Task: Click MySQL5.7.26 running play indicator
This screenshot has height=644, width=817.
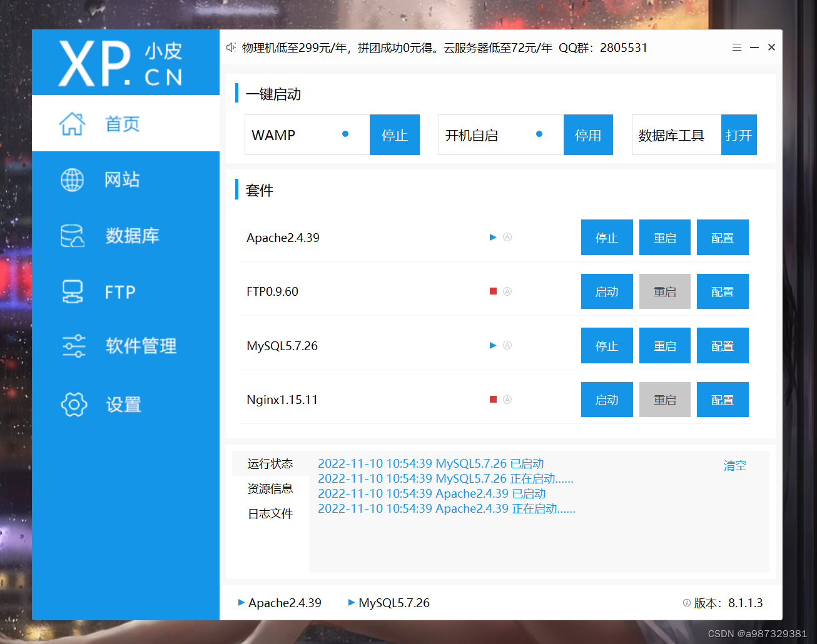Action: pos(493,345)
